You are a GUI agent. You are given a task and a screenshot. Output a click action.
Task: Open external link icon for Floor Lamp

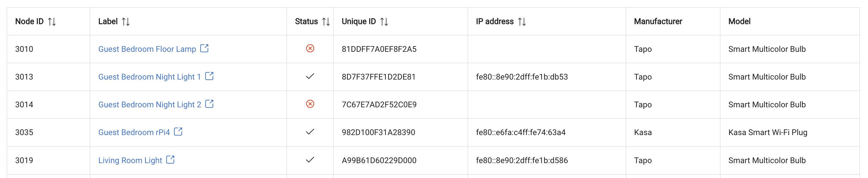pos(204,48)
